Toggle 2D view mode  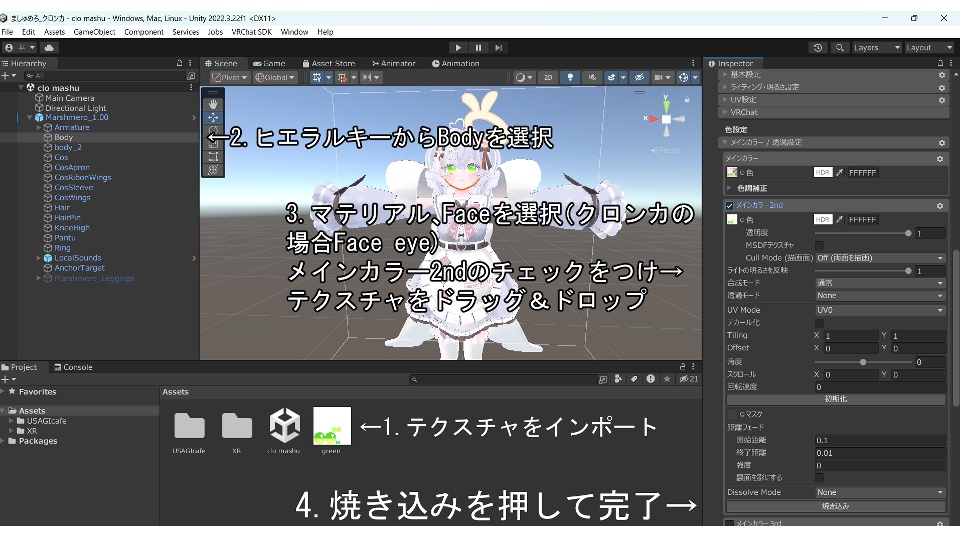pos(548,78)
